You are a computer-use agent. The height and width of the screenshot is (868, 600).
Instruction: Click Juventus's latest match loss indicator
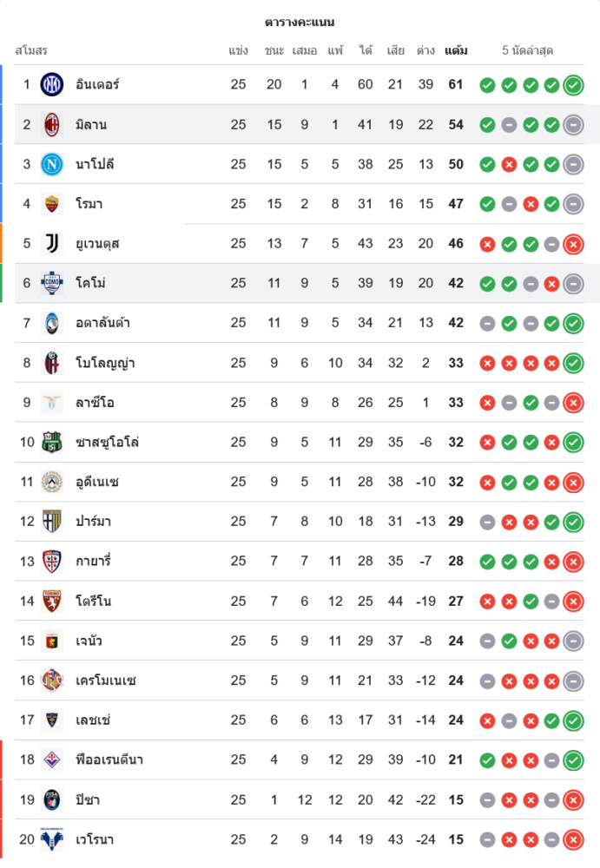click(573, 244)
